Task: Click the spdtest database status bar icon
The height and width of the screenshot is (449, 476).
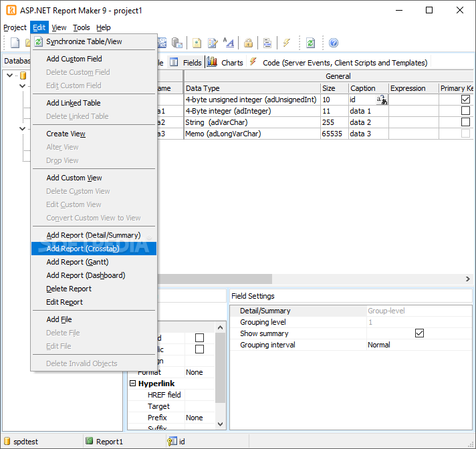Action: (x=7, y=441)
